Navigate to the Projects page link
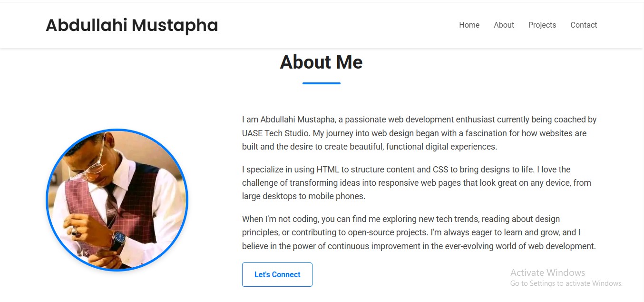The image size is (644, 302). pyautogui.click(x=542, y=25)
